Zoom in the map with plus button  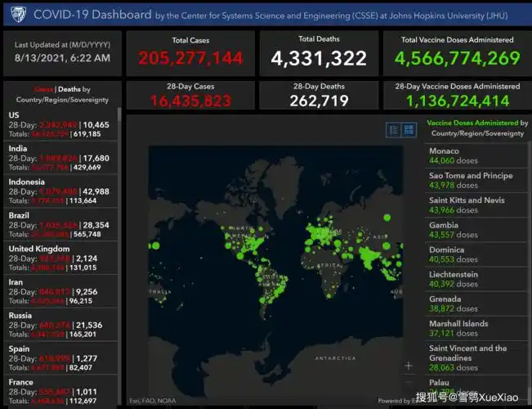(409, 366)
